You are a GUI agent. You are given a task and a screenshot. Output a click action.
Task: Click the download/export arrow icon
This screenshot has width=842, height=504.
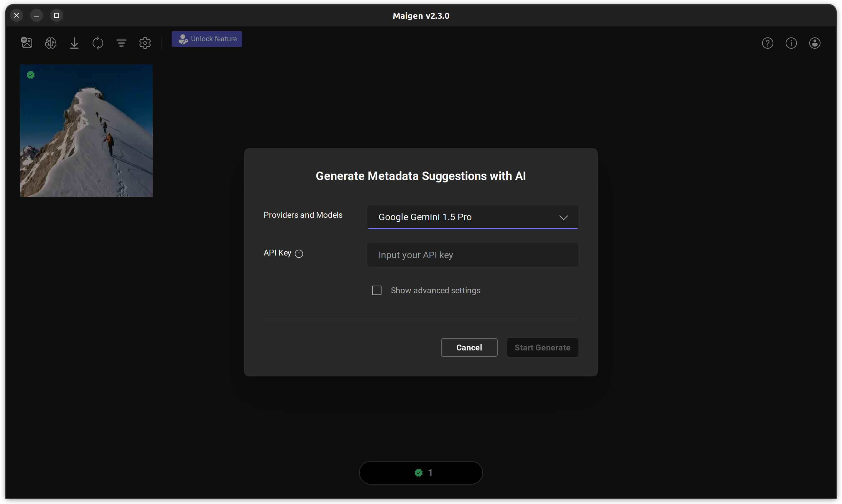point(74,43)
